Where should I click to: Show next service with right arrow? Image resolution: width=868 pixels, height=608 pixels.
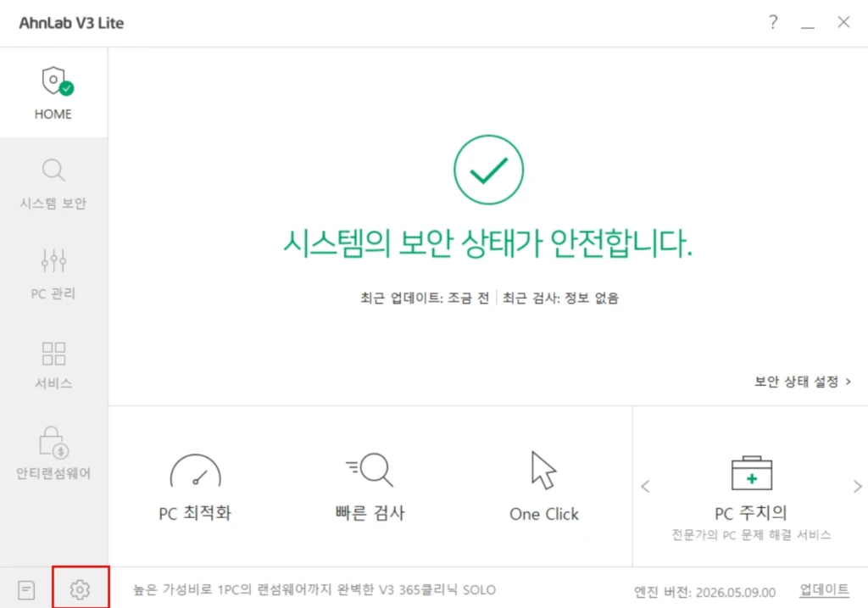(858, 487)
